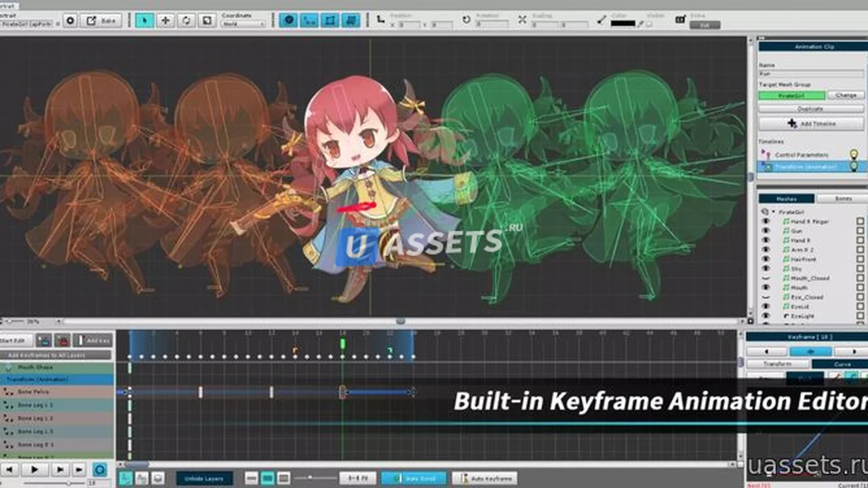The width and height of the screenshot is (868, 488).
Task: Show the Mouth_Closed mesh
Action: 766,279
